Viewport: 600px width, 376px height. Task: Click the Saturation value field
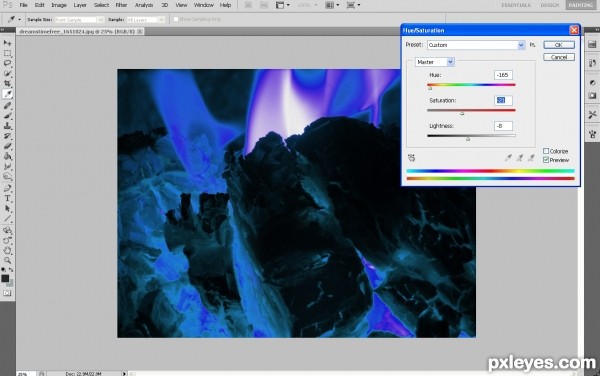(503, 100)
